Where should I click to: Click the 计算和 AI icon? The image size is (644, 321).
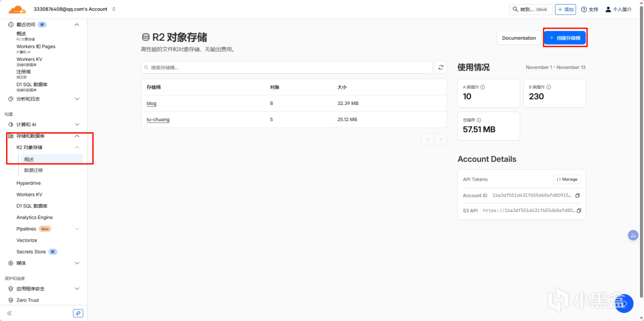pyautogui.click(x=11, y=125)
